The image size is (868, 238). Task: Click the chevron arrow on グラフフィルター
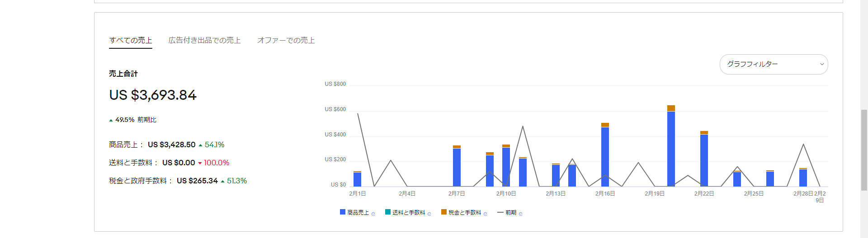821,64
